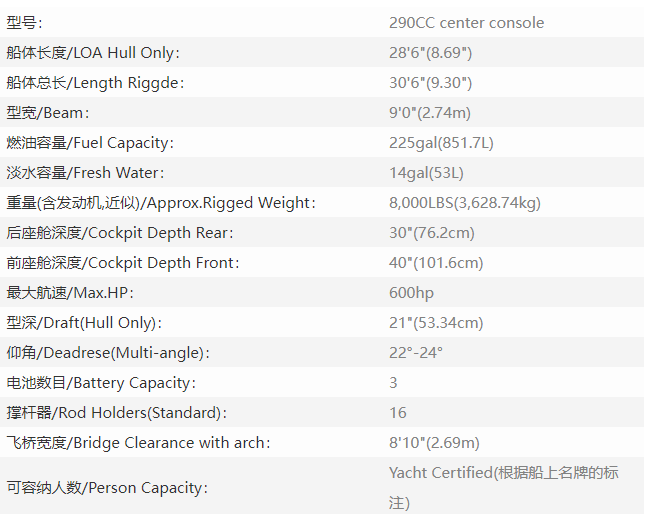The width and height of the screenshot is (655, 514).
Task: Click the 9'0"(2.74m) beam value
Action: pyautogui.click(x=429, y=112)
